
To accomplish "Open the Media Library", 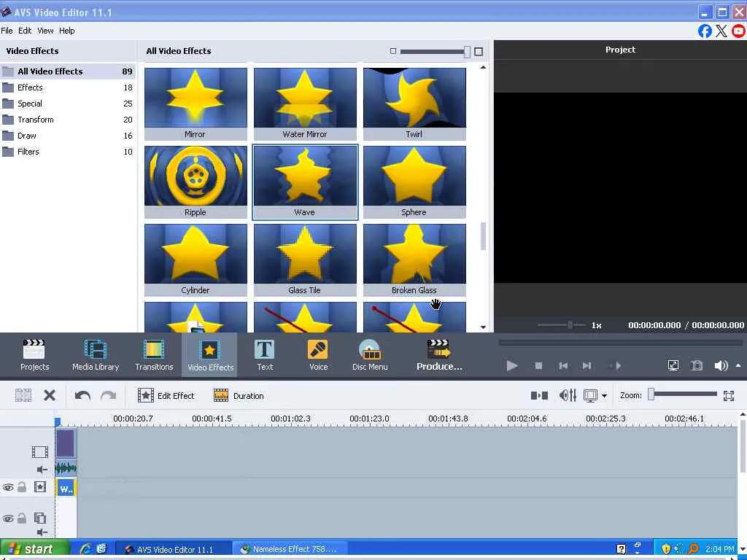I will coord(96,355).
